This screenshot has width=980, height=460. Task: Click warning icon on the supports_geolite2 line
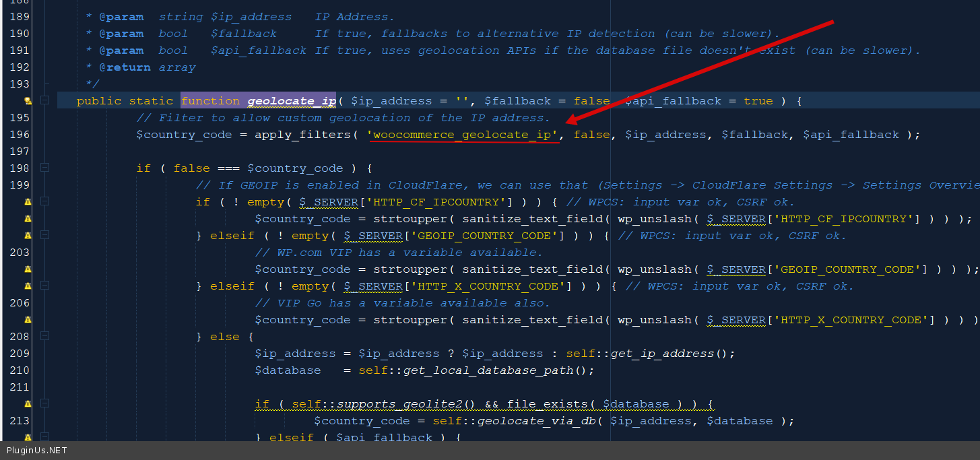28,404
